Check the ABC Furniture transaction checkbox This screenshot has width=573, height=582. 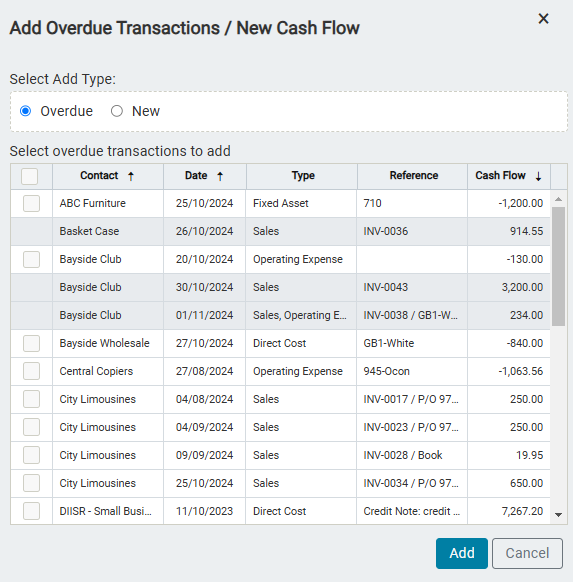tap(31, 203)
